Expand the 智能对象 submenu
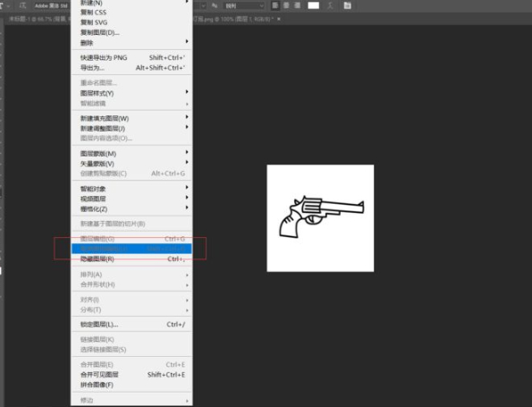This screenshot has width=532, height=407. [131, 189]
